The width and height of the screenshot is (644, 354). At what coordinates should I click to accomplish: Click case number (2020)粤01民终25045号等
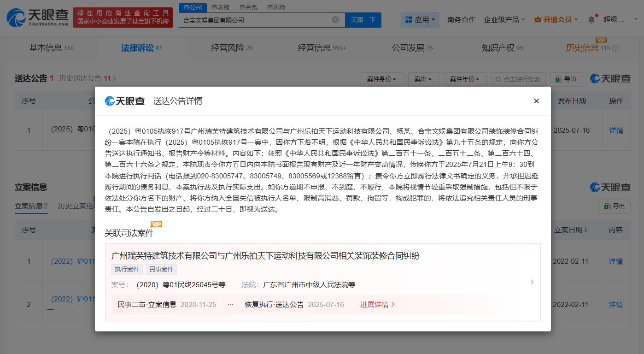(181, 285)
